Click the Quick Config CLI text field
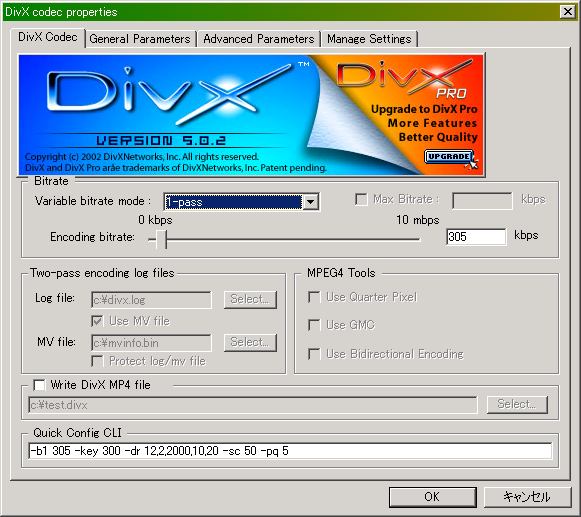 point(290,451)
